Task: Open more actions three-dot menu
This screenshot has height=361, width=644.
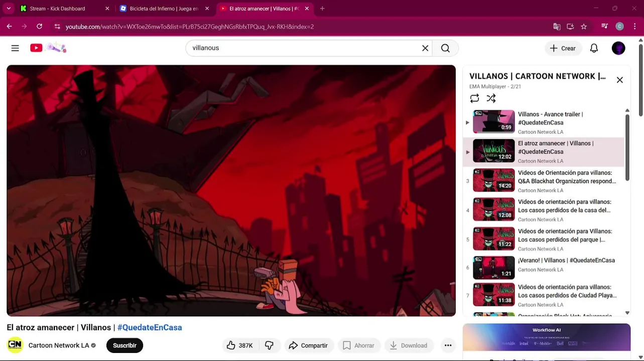Action: click(448, 345)
